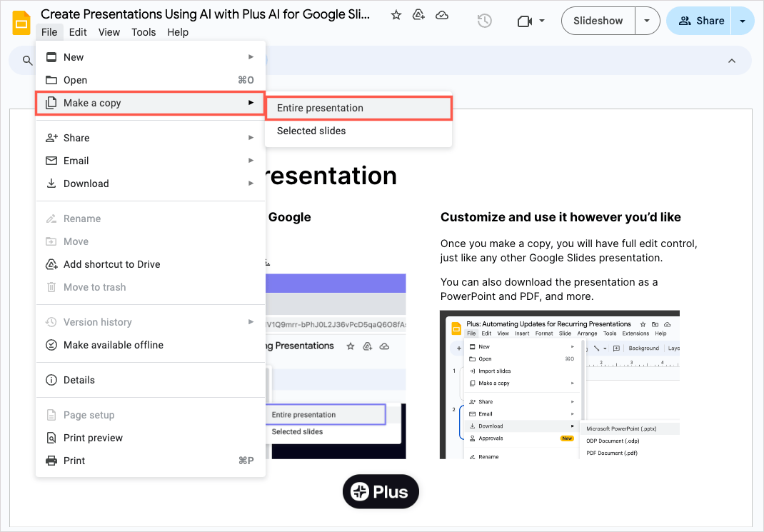Click the add-person Share icon in menu
The height and width of the screenshot is (532, 764).
[x=51, y=138]
